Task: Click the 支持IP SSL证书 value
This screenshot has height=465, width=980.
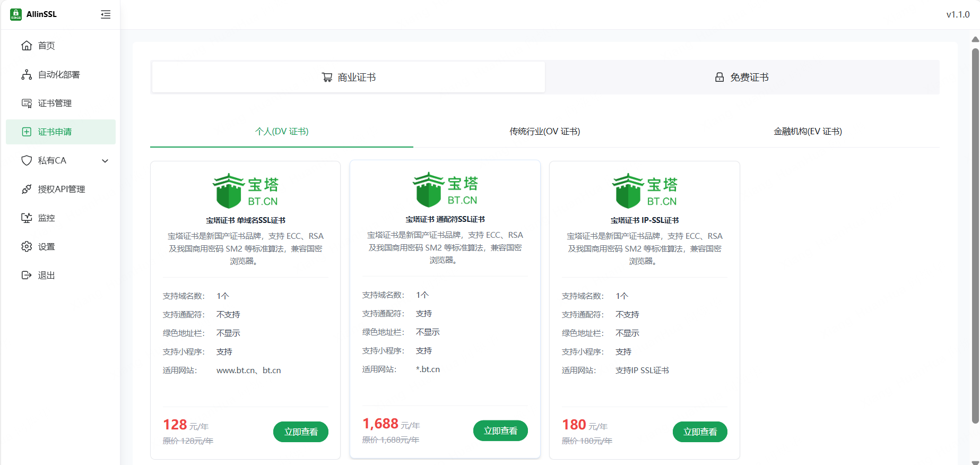Action: (x=642, y=371)
